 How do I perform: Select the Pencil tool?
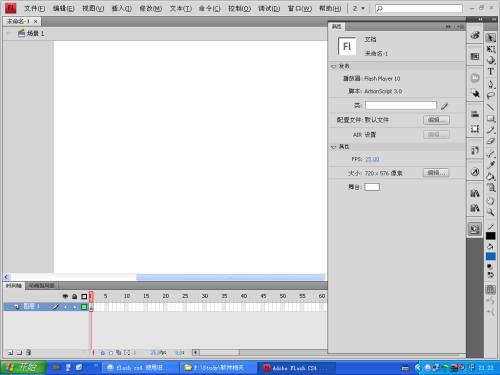tap(491, 130)
